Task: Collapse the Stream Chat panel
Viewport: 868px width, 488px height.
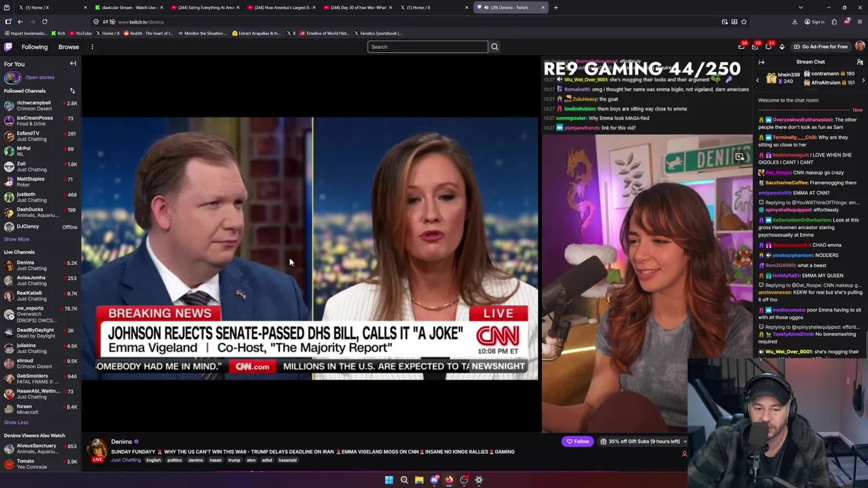Action: (x=762, y=62)
